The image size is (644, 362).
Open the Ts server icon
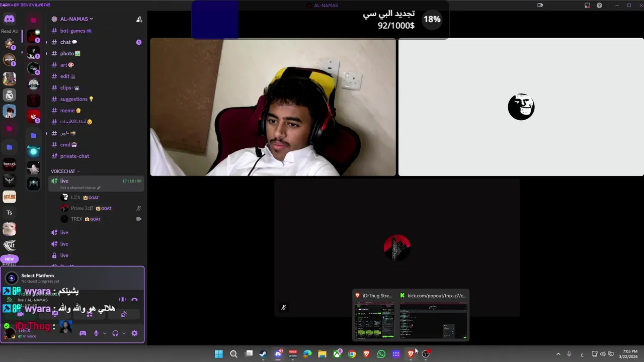(9, 213)
